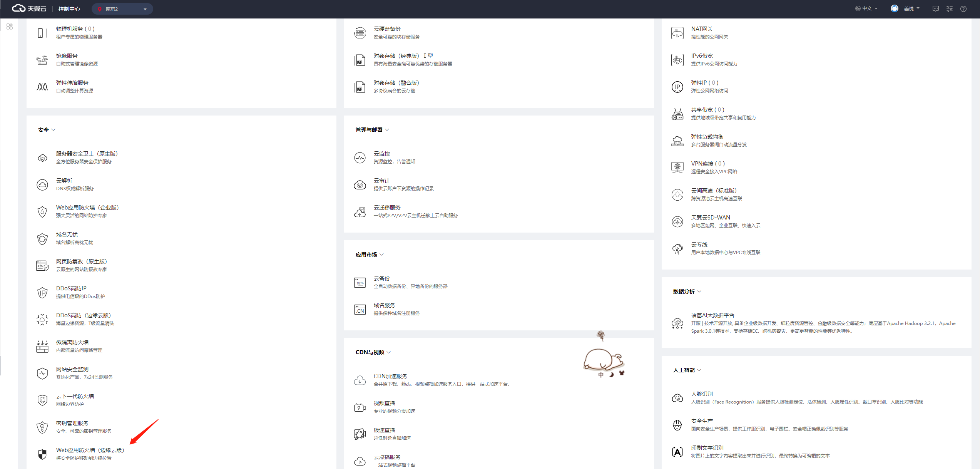The width and height of the screenshot is (980, 469).
Task: Click the 微隔离防火墙 wall icon
Action: [42, 346]
